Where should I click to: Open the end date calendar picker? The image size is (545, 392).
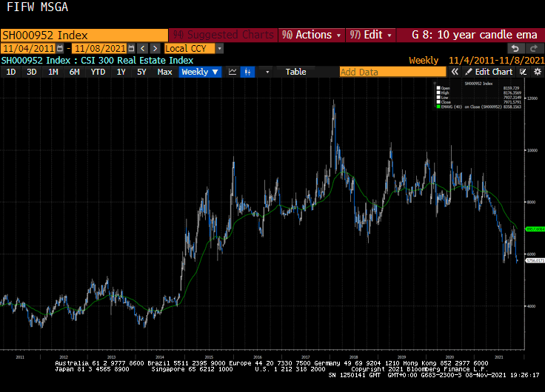(x=131, y=48)
